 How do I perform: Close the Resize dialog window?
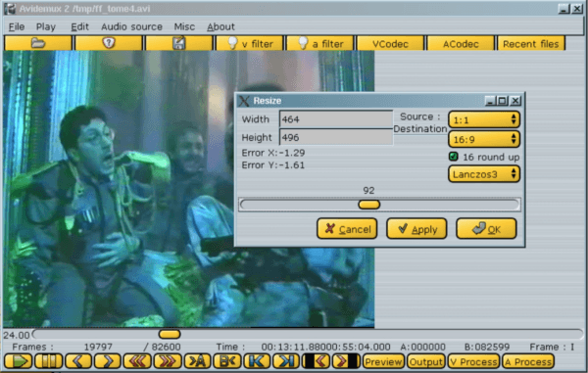tap(515, 101)
